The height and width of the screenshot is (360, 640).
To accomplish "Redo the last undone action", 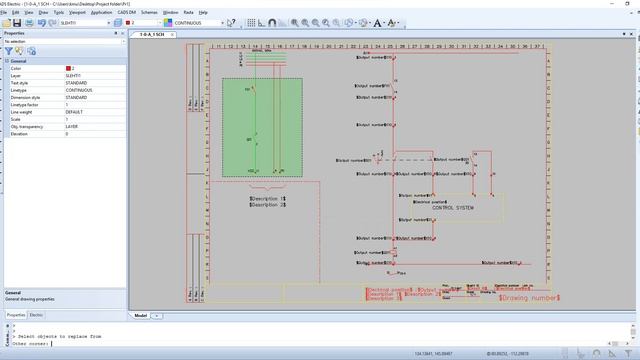I will (52, 23).
